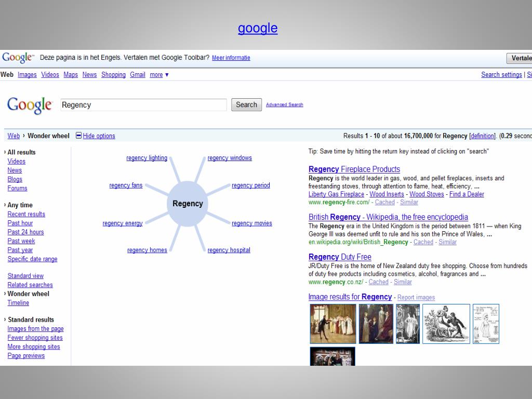This screenshot has height=399, width=532.
Task: Select 'Fewer shopping sites' option
Action: [35, 338]
